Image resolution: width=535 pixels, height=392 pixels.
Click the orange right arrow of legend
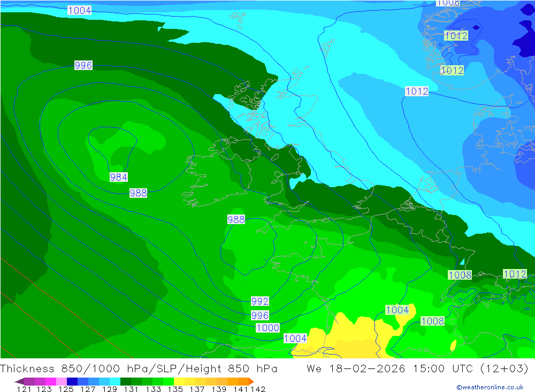point(251,381)
